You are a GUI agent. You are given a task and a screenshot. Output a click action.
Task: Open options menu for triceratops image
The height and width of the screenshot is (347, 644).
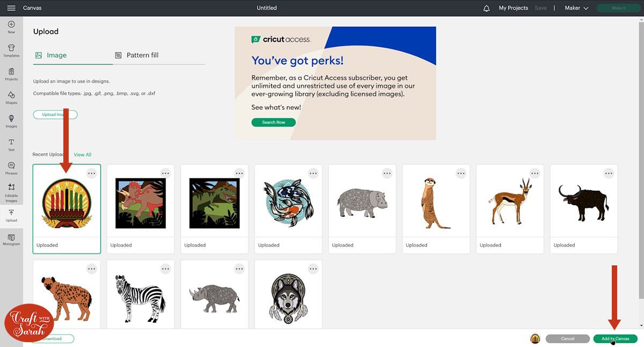(x=165, y=173)
